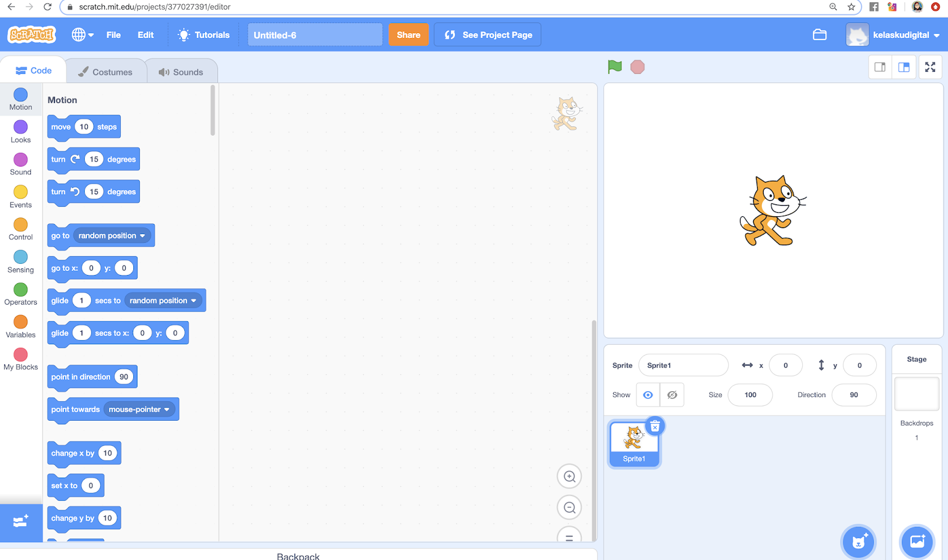The image size is (948, 560).
Task: Click the green flag to run project
Action: coord(615,67)
